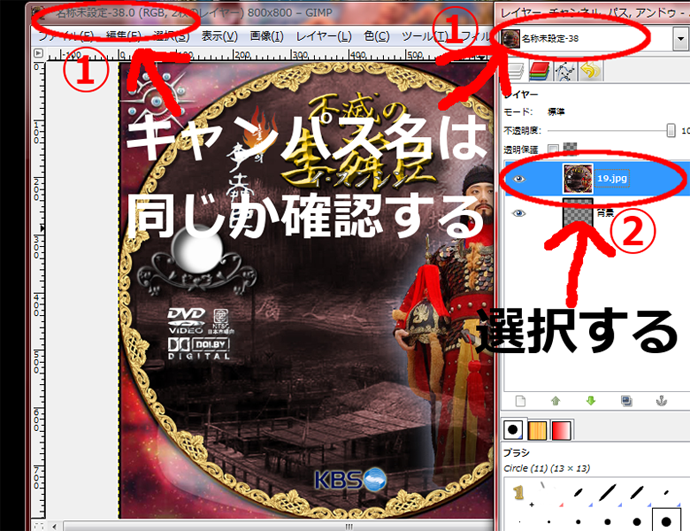Anchor the floating layer icon
This screenshot has width=690, height=531.
click(661, 401)
